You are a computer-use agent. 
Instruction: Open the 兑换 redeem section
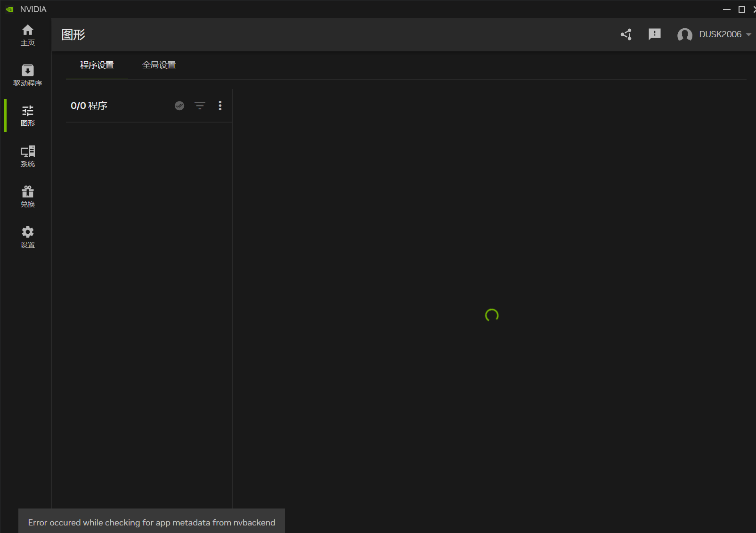coord(27,197)
